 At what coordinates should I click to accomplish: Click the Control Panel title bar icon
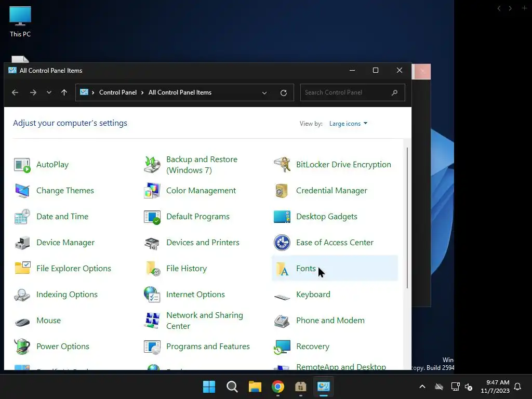(12, 70)
